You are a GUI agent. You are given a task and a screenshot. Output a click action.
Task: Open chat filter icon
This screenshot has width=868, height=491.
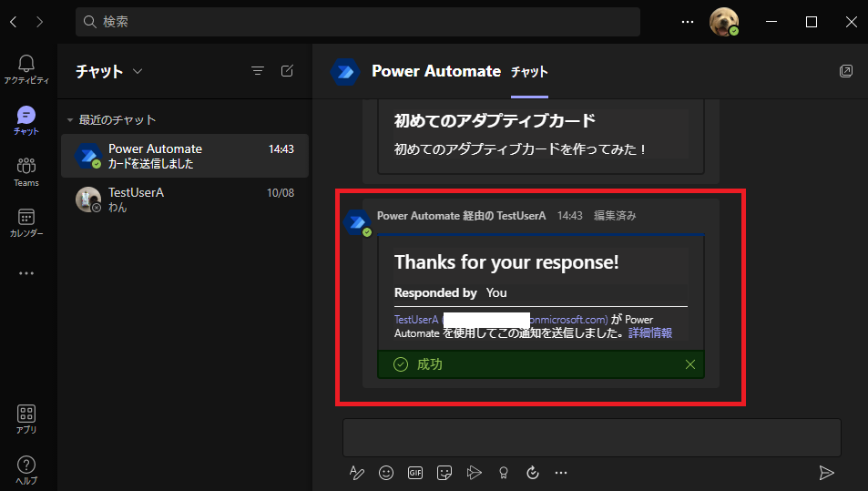click(x=258, y=71)
